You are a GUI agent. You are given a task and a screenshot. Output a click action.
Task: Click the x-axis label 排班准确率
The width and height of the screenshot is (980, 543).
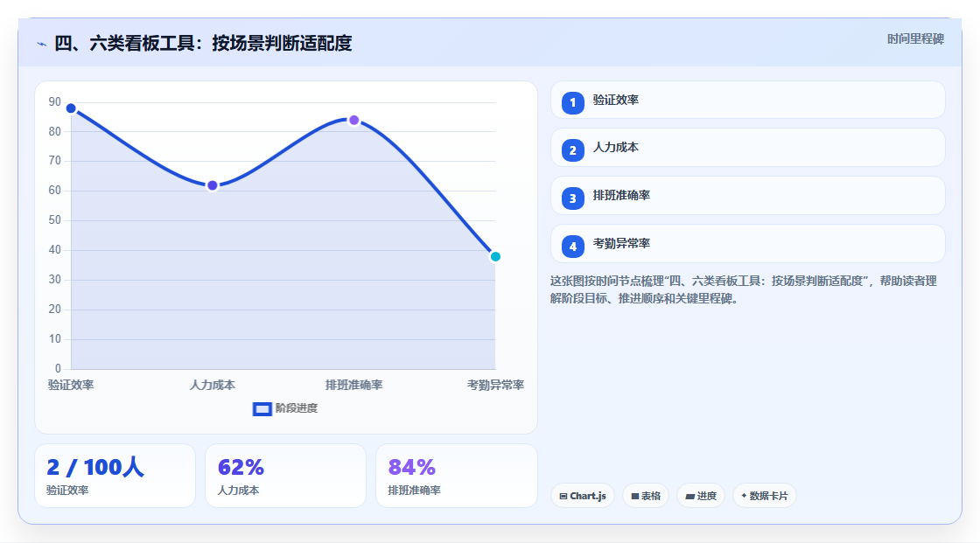353,385
